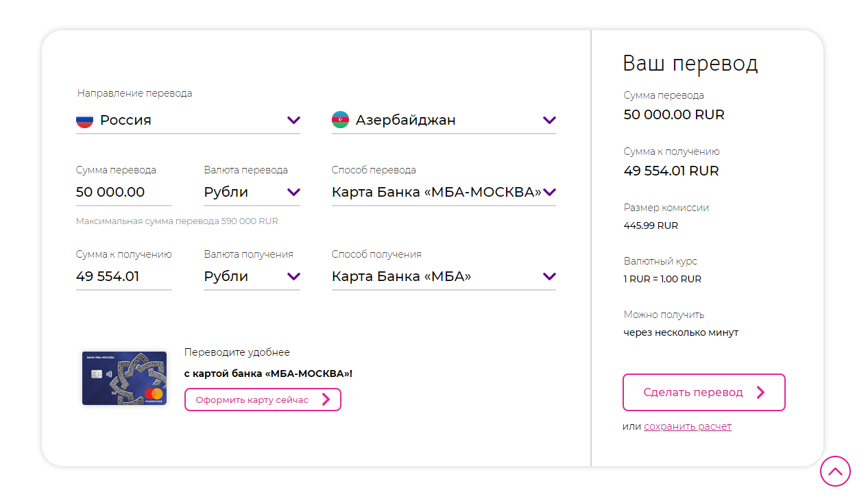The width and height of the screenshot is (868, 501).
Task: Open the Валюта получения Рубли dropdown
Action: (252, 276)
